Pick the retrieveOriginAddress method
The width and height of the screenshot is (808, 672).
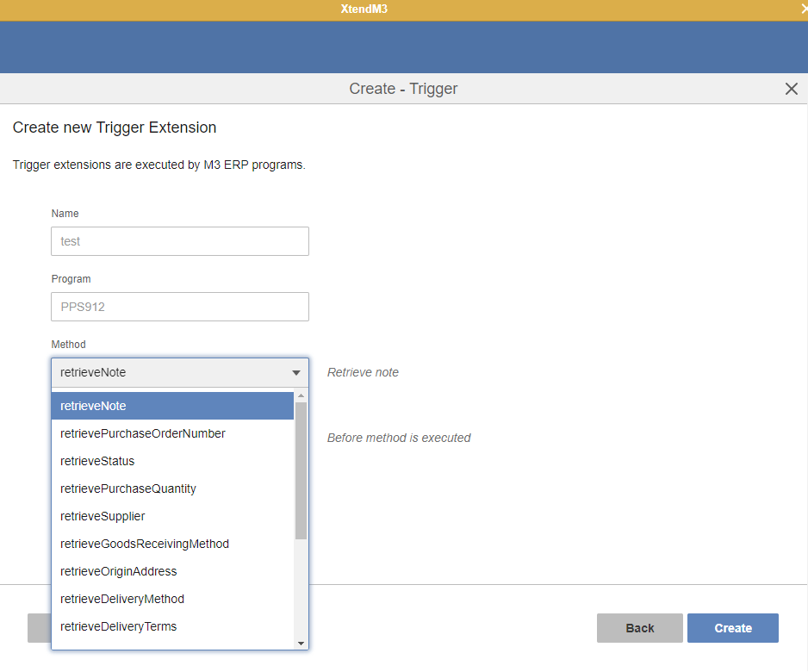tap(172, 571)
